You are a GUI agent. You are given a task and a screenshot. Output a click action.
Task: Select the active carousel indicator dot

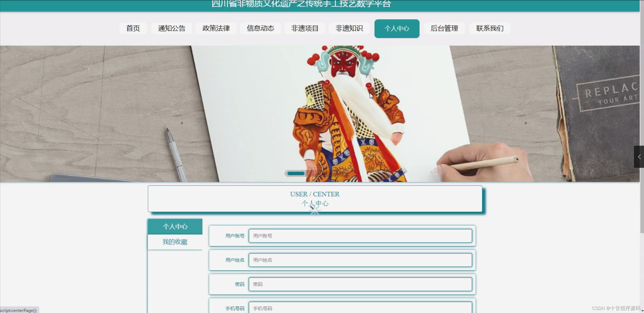[x=296, y=173]
